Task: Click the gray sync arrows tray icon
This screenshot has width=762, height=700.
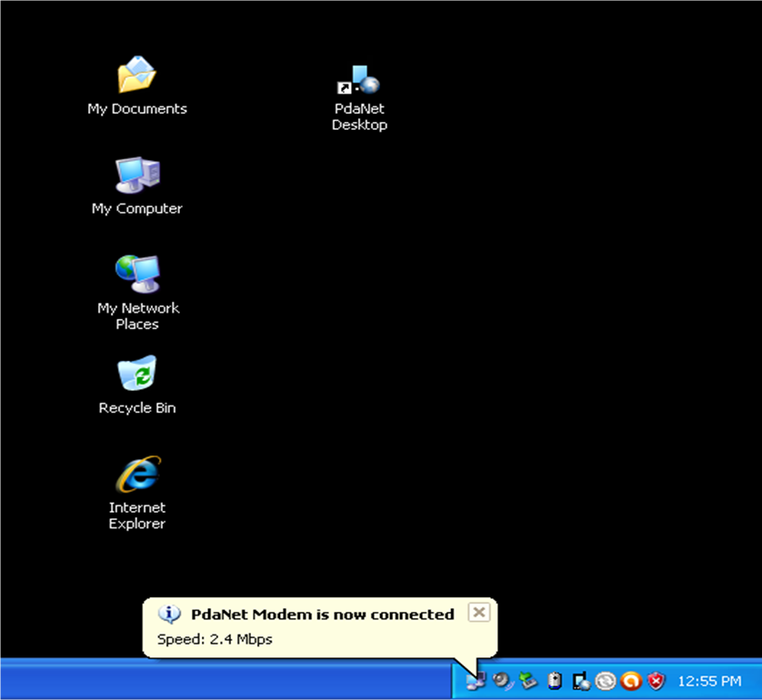Action: pyautogui.click(x=606, y=681)
